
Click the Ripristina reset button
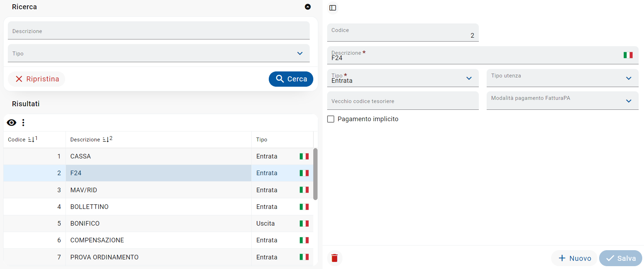click(x=37, y=79)
